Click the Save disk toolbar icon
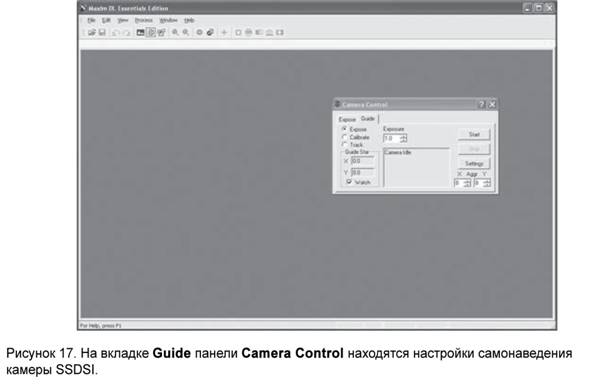 [102, 32]
